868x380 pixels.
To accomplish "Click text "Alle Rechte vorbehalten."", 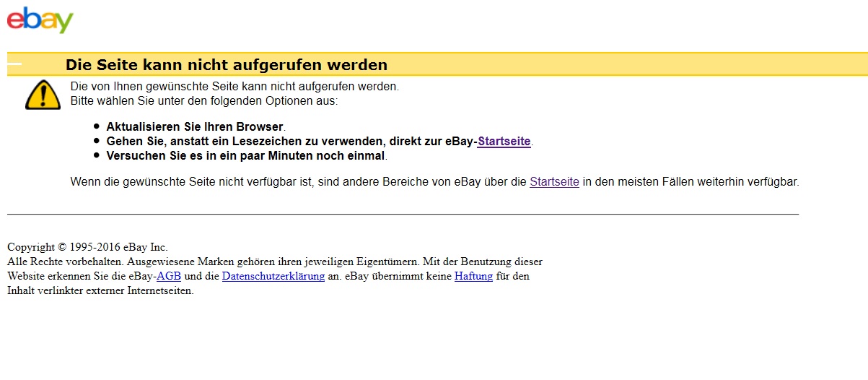I will point(66,262).
